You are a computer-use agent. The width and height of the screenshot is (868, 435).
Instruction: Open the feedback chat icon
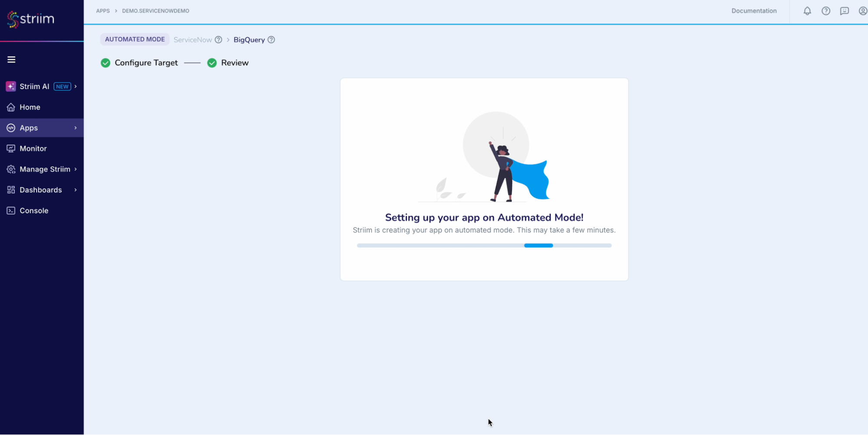(x=845, y=11)
